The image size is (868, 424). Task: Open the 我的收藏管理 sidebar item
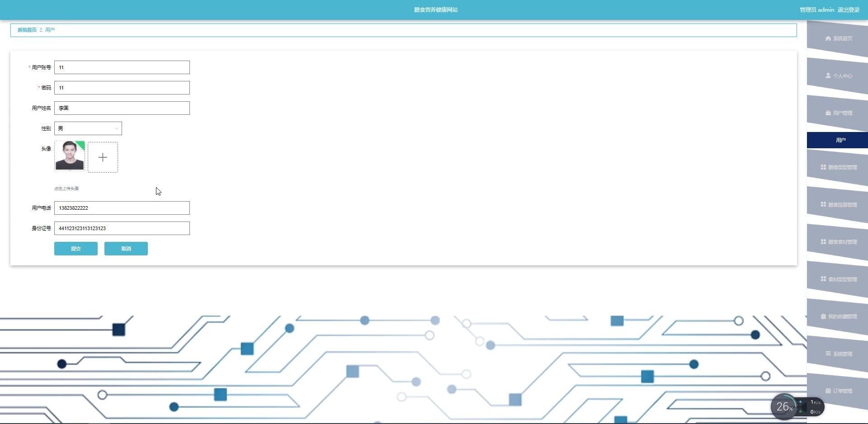tap(838, 316)
